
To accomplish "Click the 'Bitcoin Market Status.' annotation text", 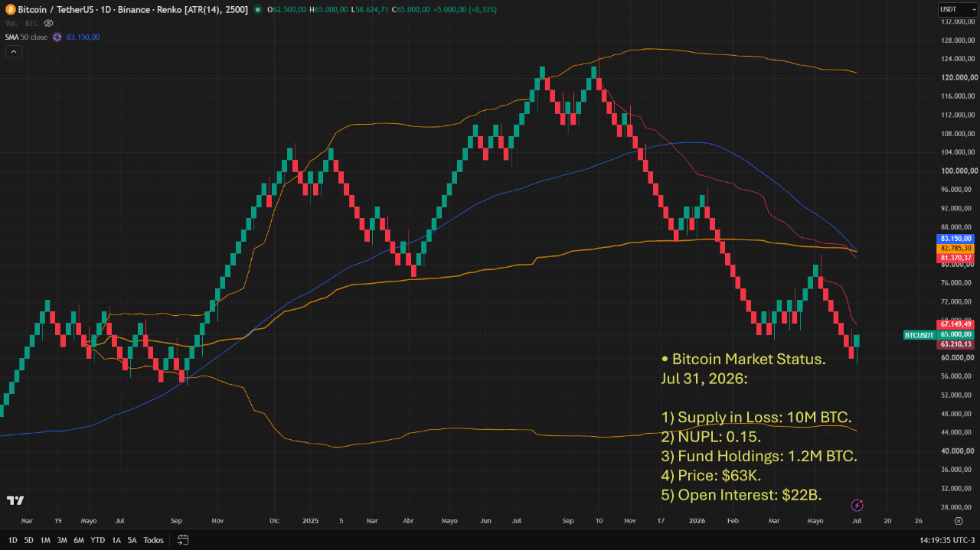I will (x=749, y=360).
